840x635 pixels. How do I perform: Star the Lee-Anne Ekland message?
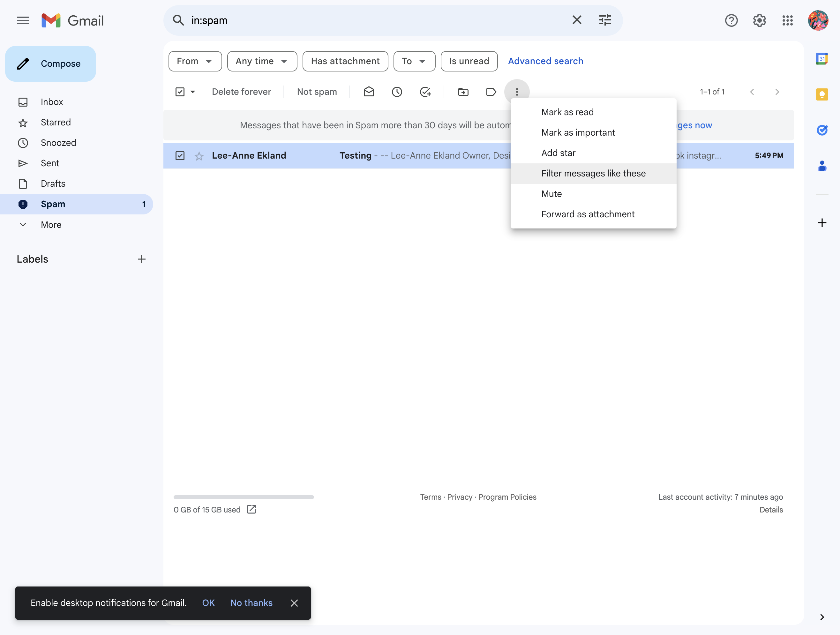199,156
